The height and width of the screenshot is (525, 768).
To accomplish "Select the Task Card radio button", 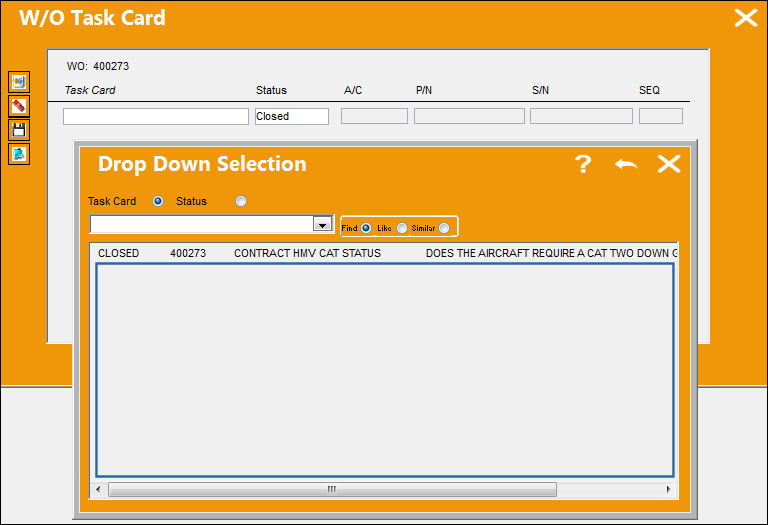I will tap(158, 201).
